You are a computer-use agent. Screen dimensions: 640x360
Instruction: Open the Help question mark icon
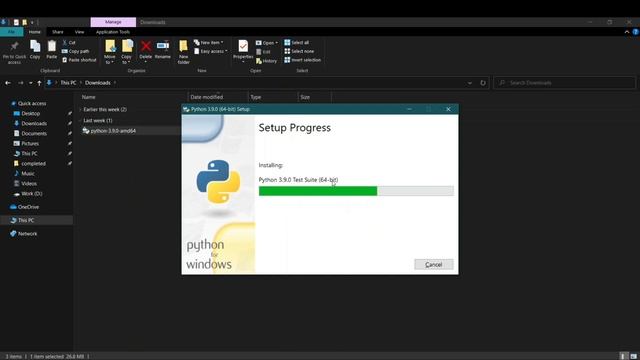pyautogui.click(x=636, y=32)
